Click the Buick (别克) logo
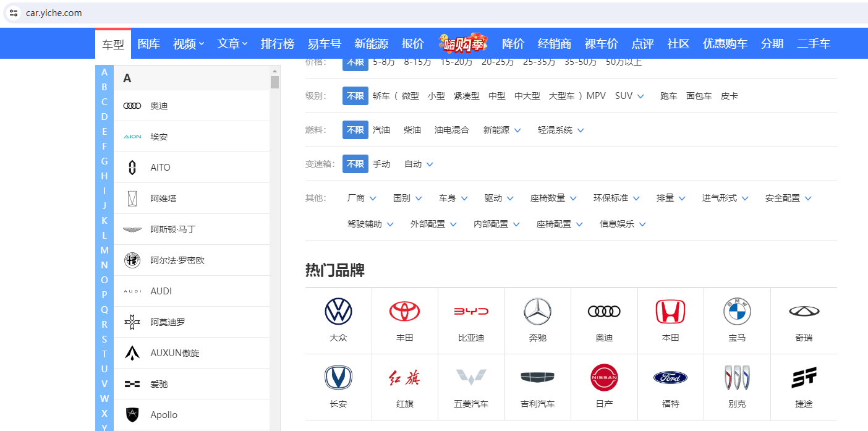This screenshot has height=431, width=868. pyautogui.click(x=737, y=377)
